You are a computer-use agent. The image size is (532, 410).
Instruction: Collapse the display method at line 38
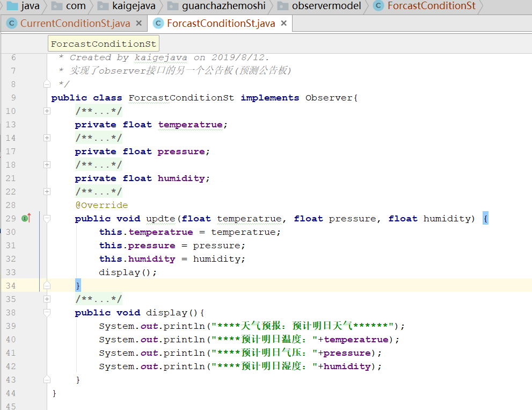tap(47, 313)
